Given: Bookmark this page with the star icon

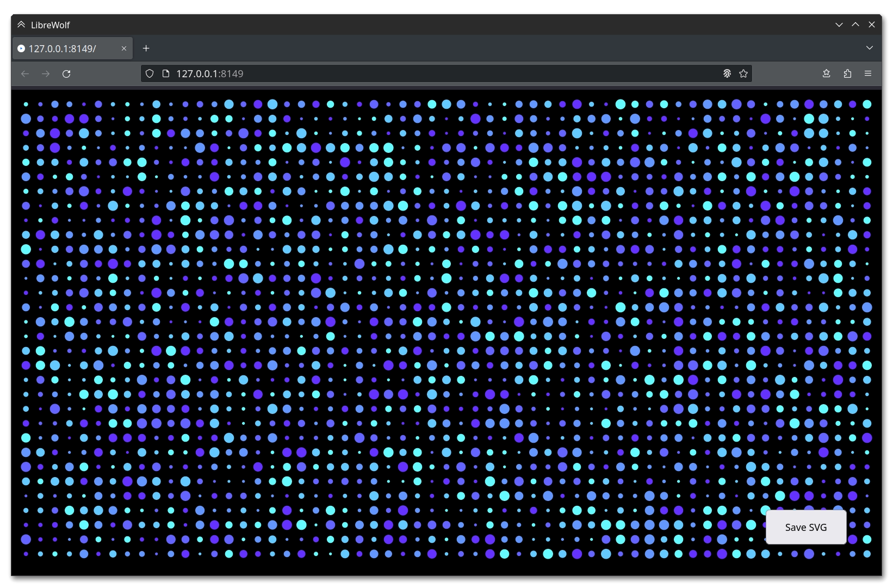Looking at the screenshot, I should tap(743, 73).
